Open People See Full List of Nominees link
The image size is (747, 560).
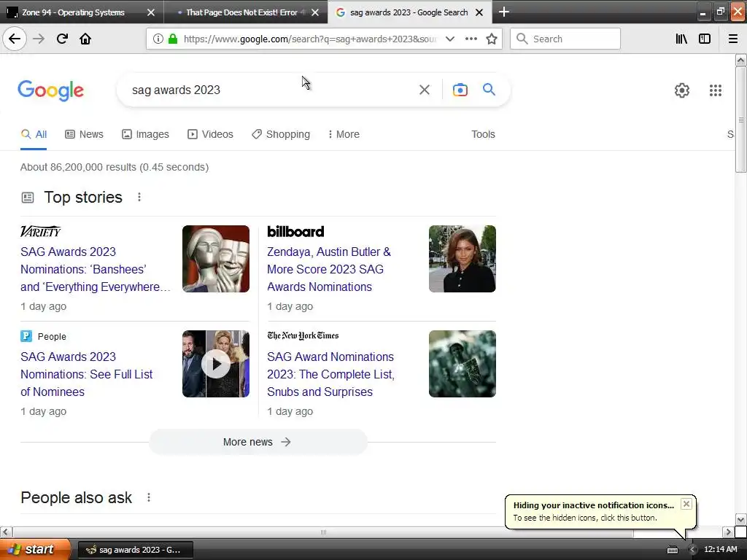pyautogui.click(x=86, y=374)
